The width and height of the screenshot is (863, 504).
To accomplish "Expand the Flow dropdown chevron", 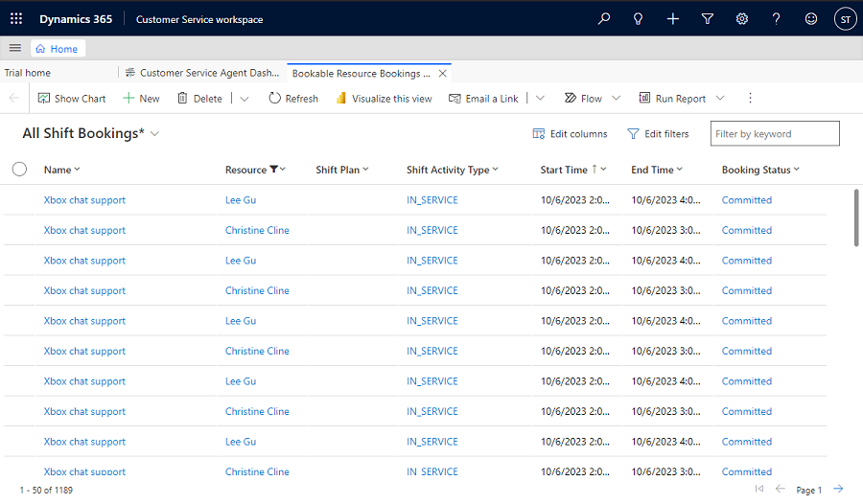I will [x=616, y=99].
